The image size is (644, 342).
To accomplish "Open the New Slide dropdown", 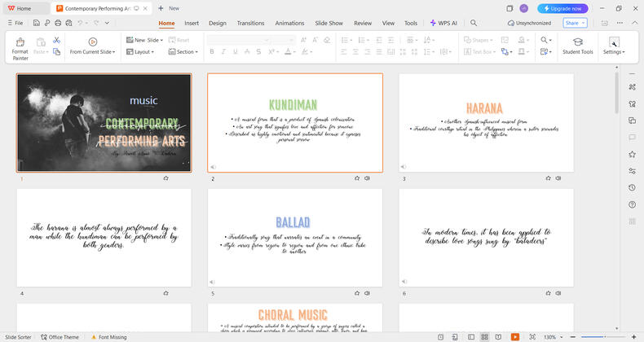I will tap(144, 40).
